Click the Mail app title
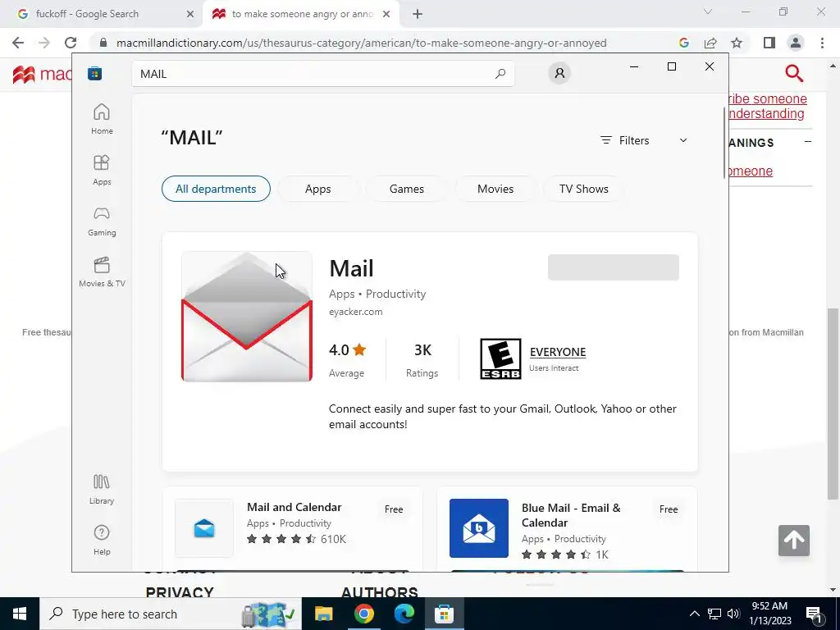840x630 pixels. coord(351,268)
